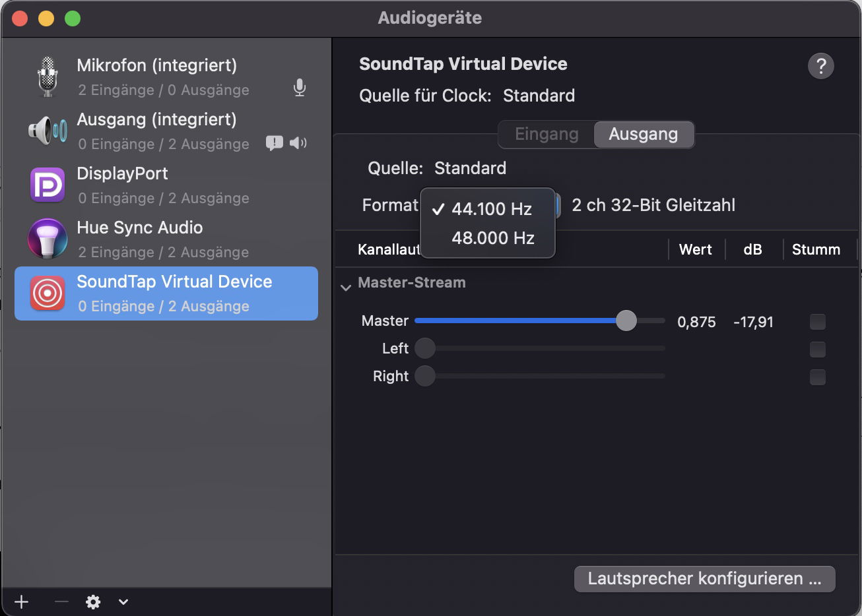The width and height of the screenshot is (862, 616).
Task: Click the Master volume slider knob
Action: click(626, 321)
